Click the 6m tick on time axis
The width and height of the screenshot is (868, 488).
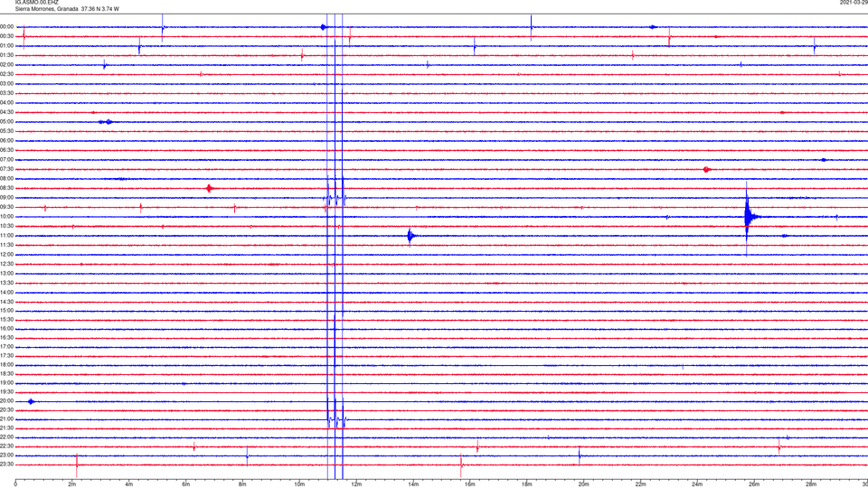(185, 484)
